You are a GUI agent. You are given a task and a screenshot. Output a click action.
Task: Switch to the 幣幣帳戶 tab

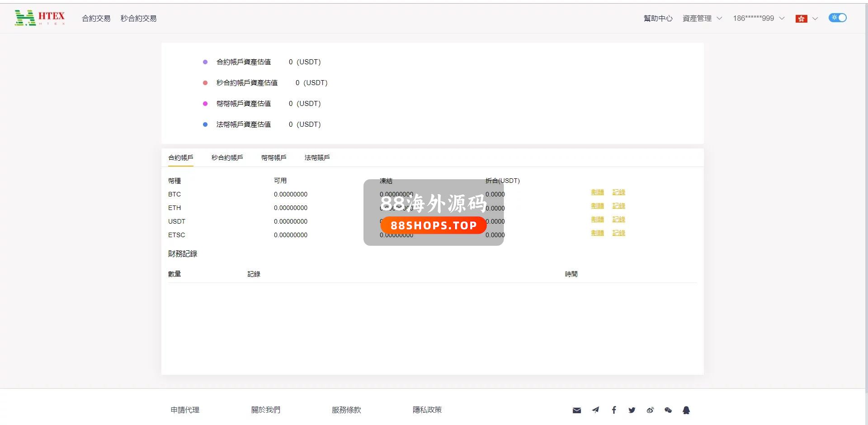click(x=274, y=158)
